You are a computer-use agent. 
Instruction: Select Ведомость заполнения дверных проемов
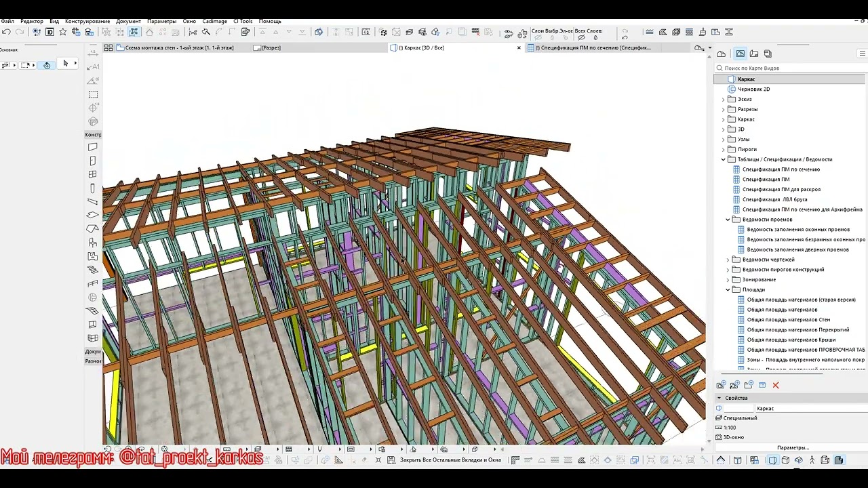tap(797, 250)
